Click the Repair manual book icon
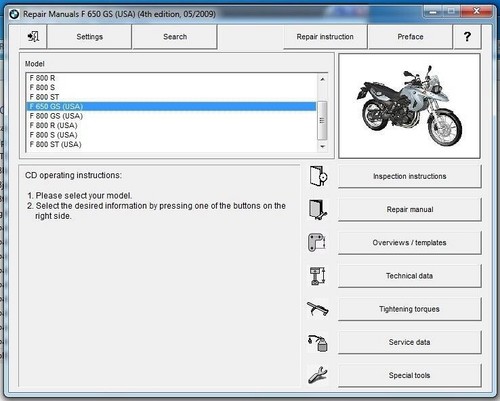500x401 pixels. [318, 209]
